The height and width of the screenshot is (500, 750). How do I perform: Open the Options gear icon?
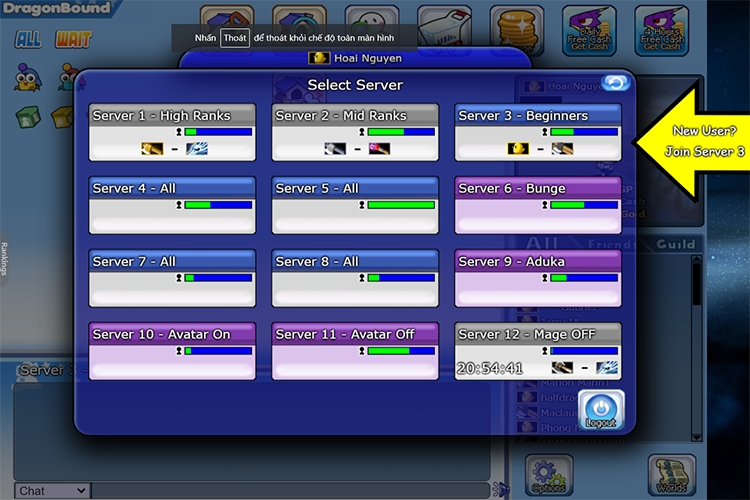click(x=549, y=475)
